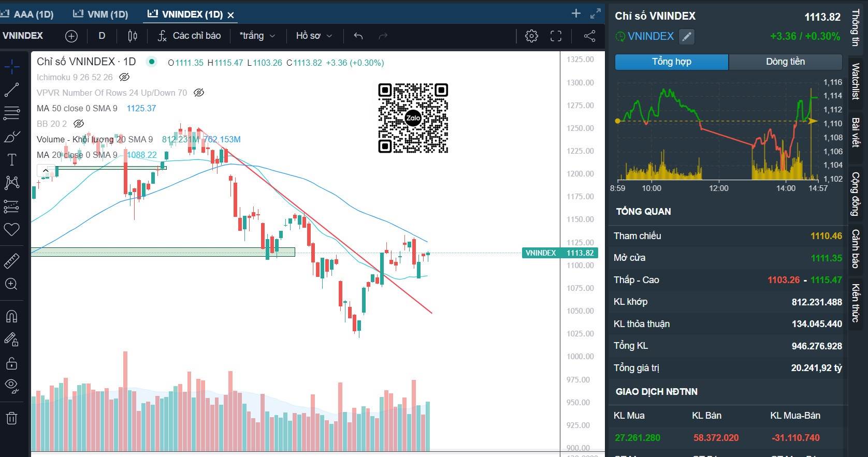The image size is (868, 457).
Task: Click the VNINDEX symbol search field
Action: click(x=23, y=36)
